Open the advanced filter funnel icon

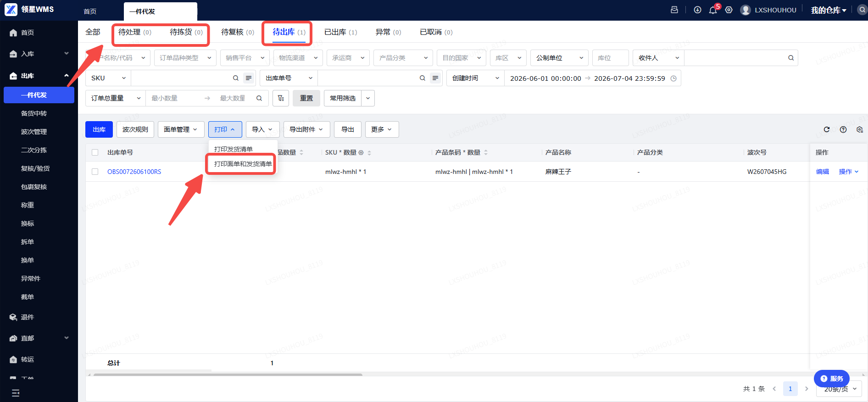point(281,98)
